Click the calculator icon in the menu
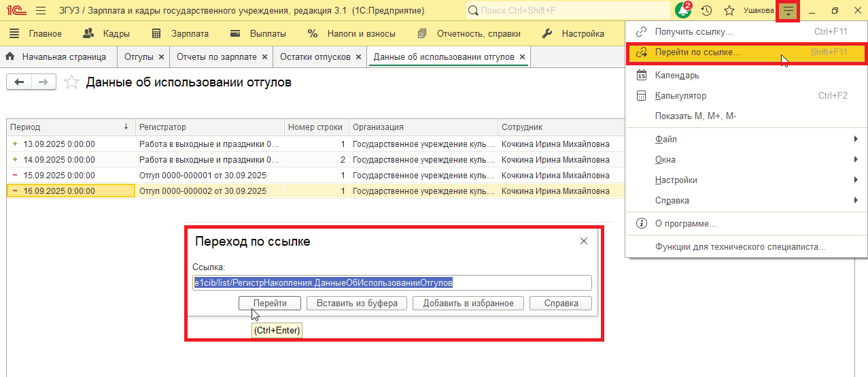Image resolution: width=868 pixels, height=377 pixels. pyautogui.click(x=641, y=96)
